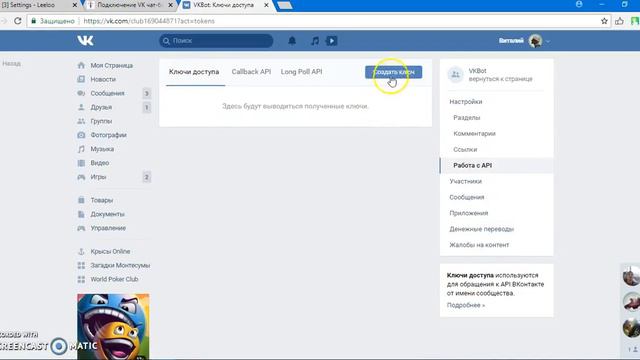Click the game ad thumbnail
Image resolution: width=640 pixels, height=360 pixels.
pyautogui.click(x=113, y=327)
